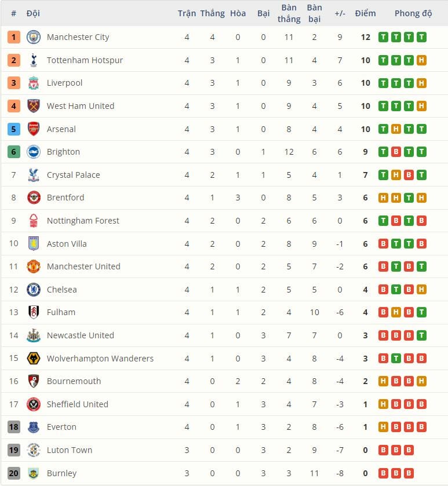Image resolution: width=448 pixels, height=486 pixels.
Task: Click the Arsenal cannon crest
Action: click(x=34, y=129)
